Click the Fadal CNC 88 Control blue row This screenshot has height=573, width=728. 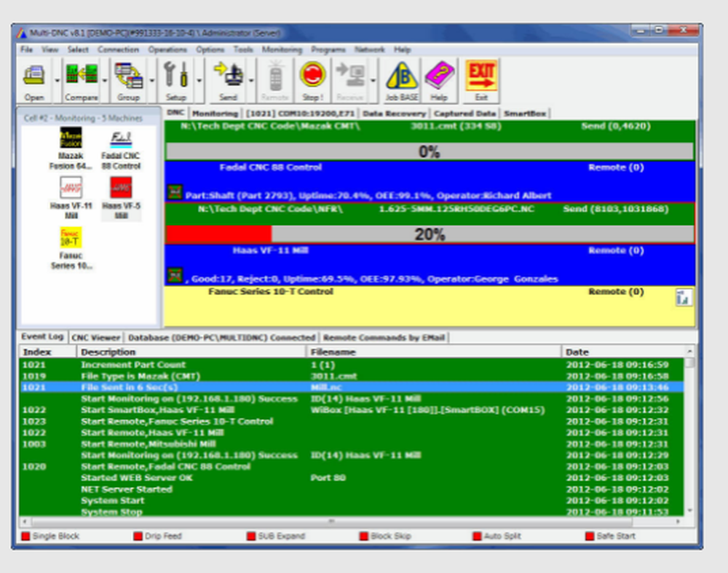[430, 181]
